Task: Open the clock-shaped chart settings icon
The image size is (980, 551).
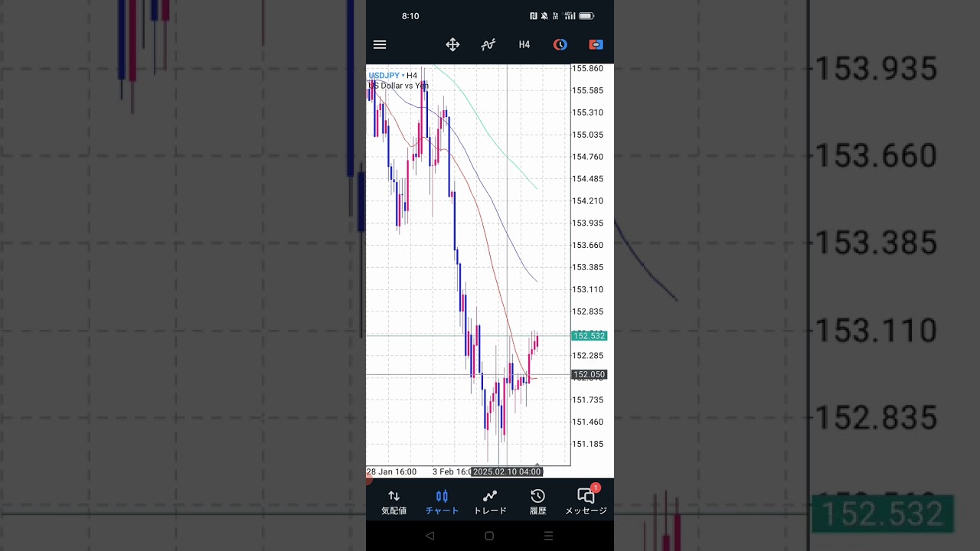Action: [560, 45]
